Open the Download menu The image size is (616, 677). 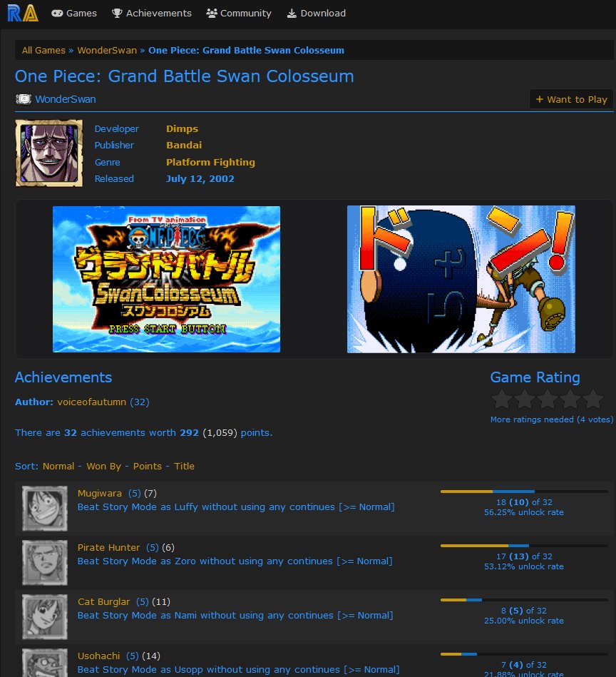point(316,14)
